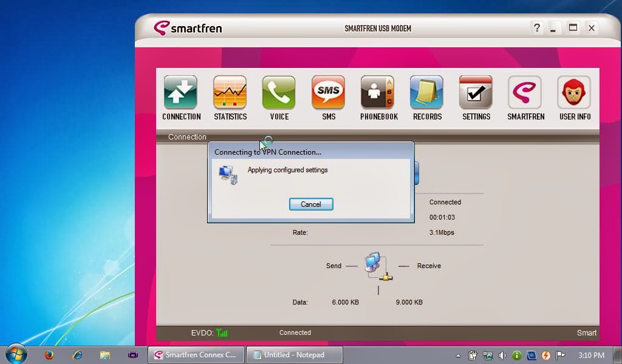
Task: Open the purple pinned taskbar app
Action: pos(133,355)
